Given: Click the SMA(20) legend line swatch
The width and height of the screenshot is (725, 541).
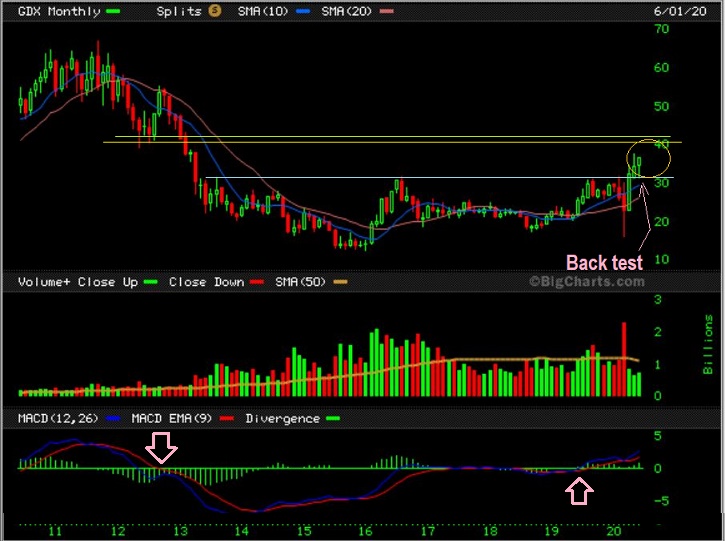Looking at the screenshot, I should point(387,12).
